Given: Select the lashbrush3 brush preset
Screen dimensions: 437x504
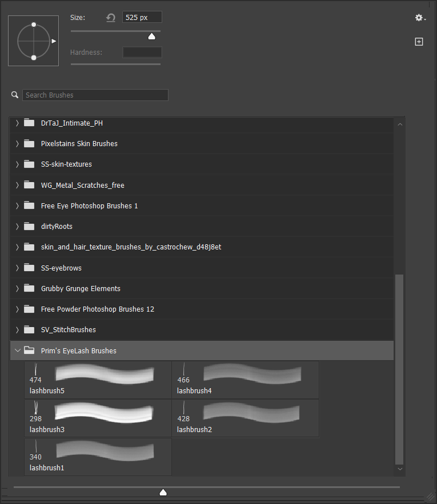Looking at the screenshot, I should tap(98, 418).
